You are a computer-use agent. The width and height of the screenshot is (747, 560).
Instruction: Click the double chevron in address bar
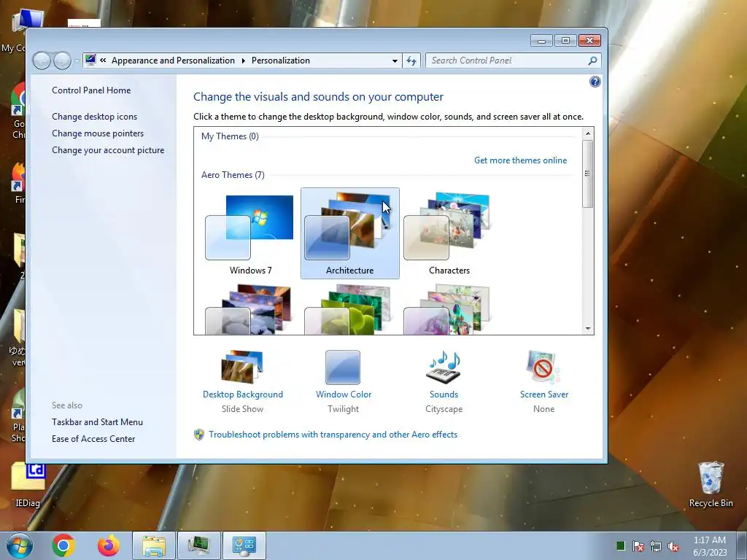pos(103,61)
